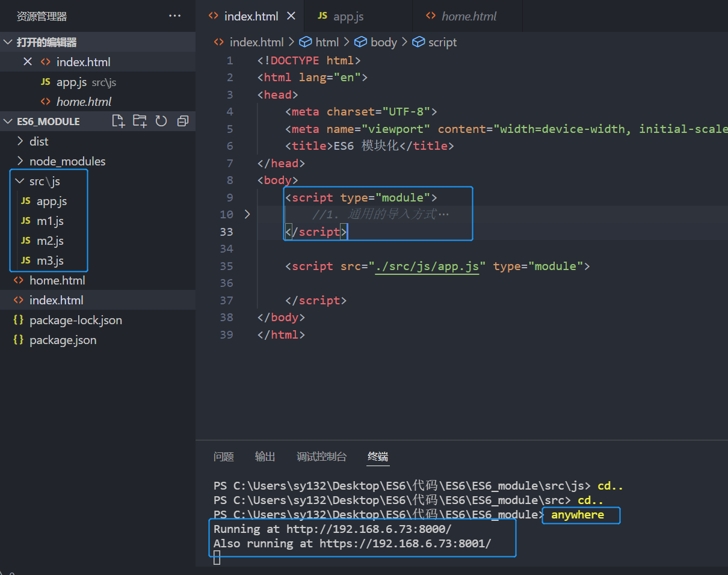The width and height of the screenshot is (728, 575).
Task: Collapse the 打开的编辑器 section
Action: 8,42
